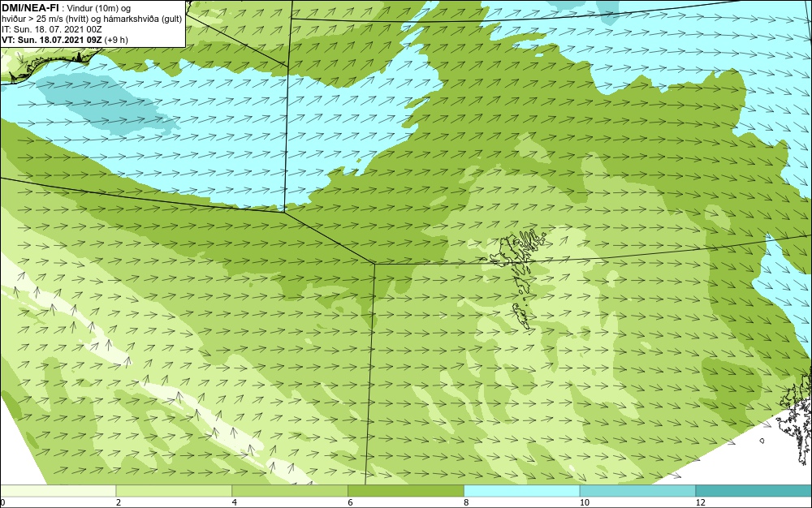
Task: Click the colorbar label '4'
Action: pyautogui.click(x=235, y=502)
